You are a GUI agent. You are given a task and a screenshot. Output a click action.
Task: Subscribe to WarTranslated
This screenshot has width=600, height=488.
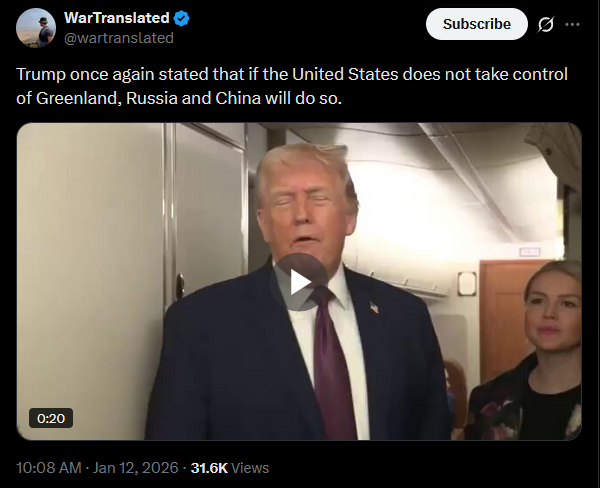(477, 24)
